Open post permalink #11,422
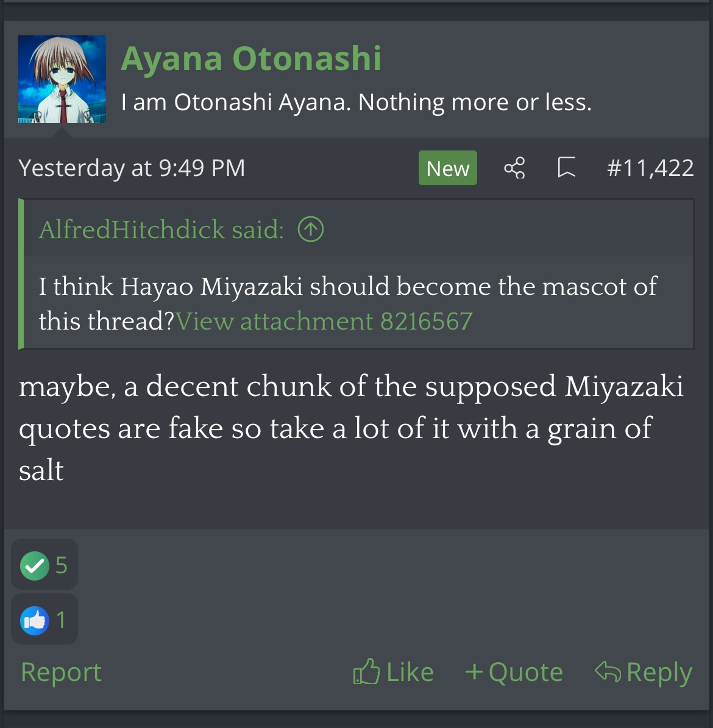The width and height of the screenshot is (713, 728). [650, 168]
